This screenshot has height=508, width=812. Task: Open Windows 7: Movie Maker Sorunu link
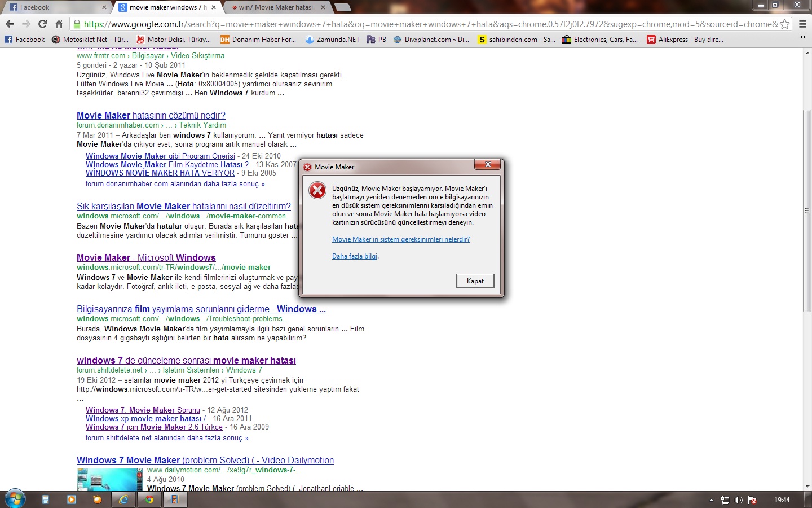coord(143,410)
